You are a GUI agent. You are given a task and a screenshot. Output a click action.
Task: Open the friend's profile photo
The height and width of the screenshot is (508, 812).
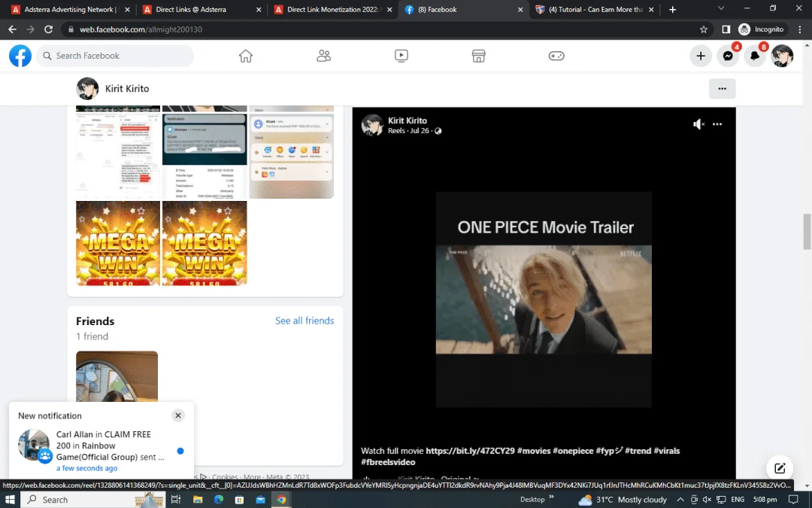117,376
